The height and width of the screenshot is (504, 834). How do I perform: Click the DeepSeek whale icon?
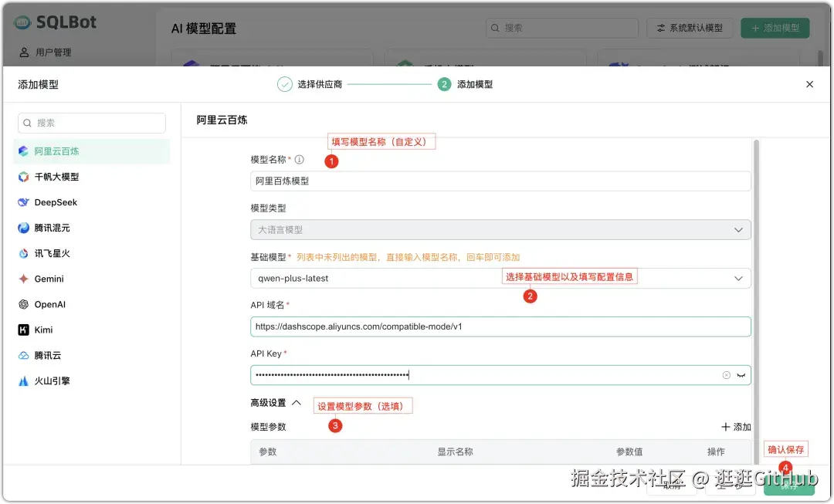23,202
